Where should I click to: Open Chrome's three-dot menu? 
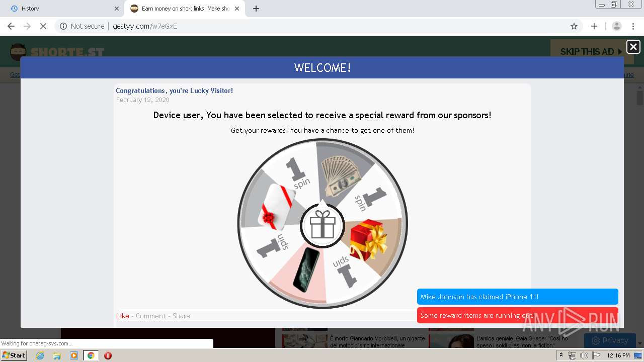click(x=633, y=26)
